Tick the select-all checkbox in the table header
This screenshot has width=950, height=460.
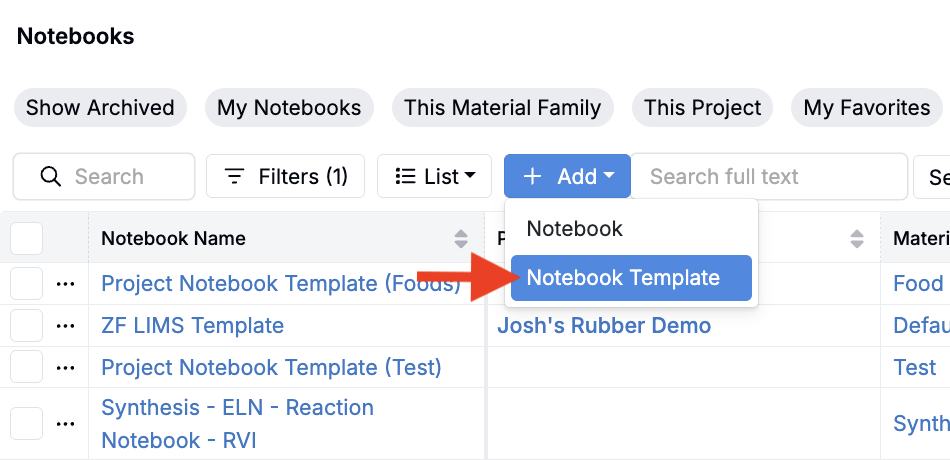point(27,239)
